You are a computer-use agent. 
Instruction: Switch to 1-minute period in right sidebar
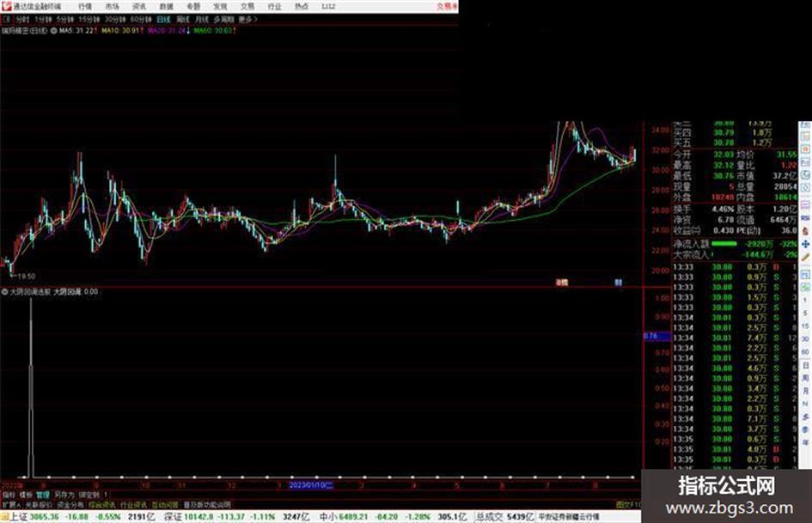point(805,301)
